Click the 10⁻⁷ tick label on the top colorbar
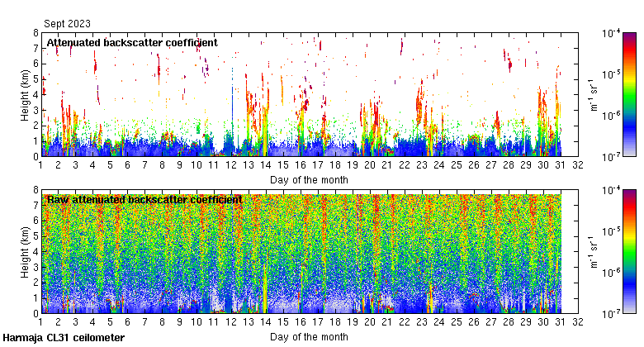The image size is (644, 347). coord(611,157)
